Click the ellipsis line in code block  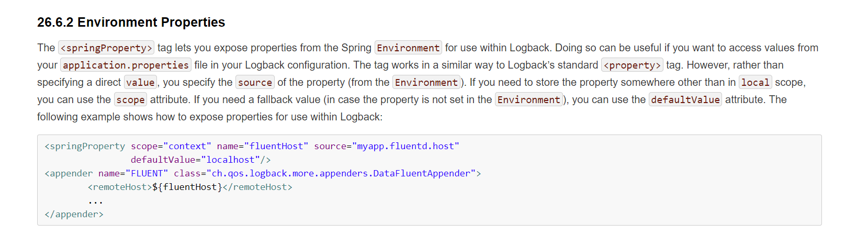95,202
